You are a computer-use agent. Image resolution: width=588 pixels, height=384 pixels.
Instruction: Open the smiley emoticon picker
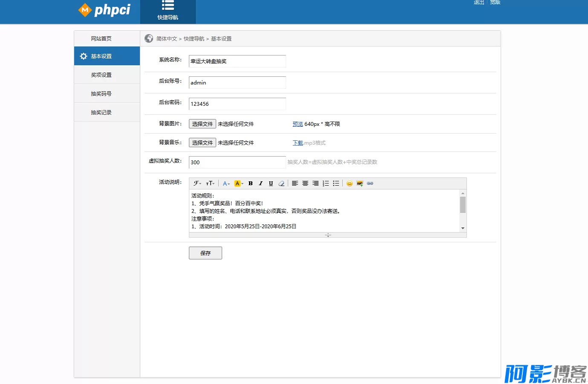[x=350, y=183]
